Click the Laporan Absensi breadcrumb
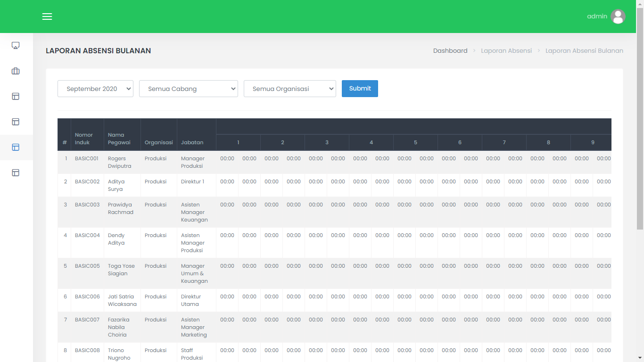Image resolution: width=644 pixels, height=362 pixels. point(506,51)
